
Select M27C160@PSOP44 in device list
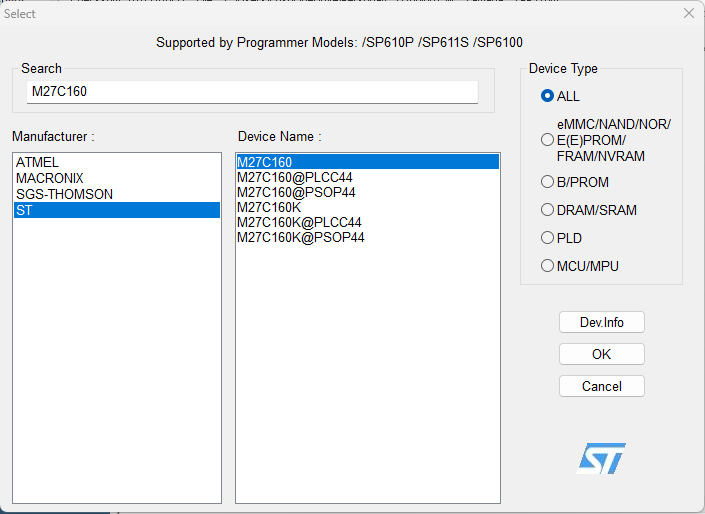point(296,192)
